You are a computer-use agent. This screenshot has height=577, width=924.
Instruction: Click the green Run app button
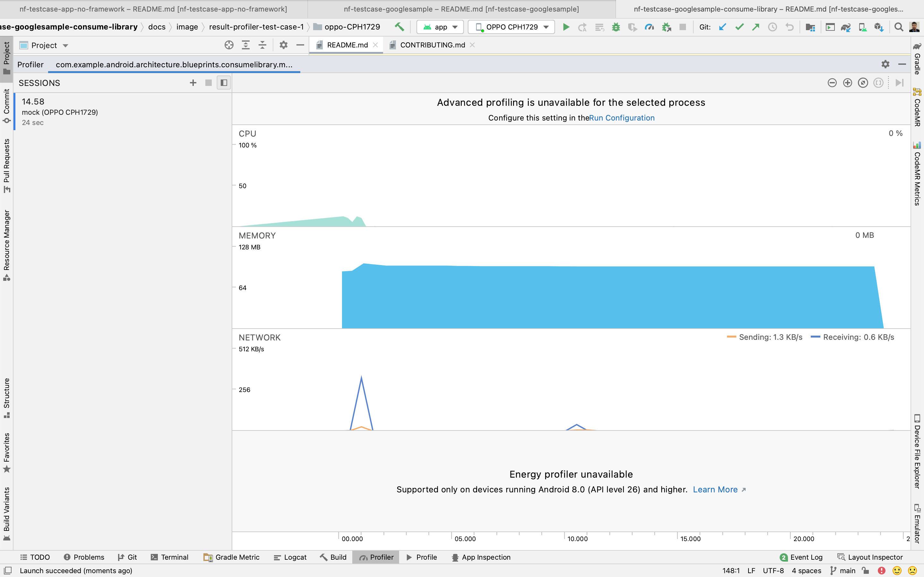point(566,27)
